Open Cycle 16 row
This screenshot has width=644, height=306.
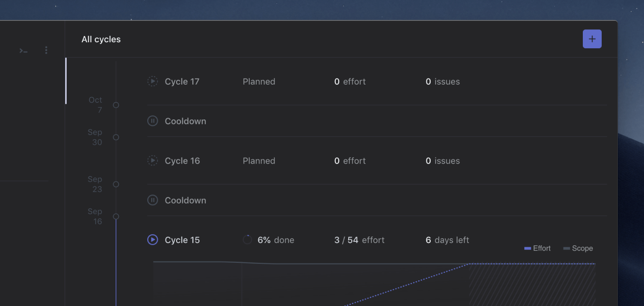(182, 161)
